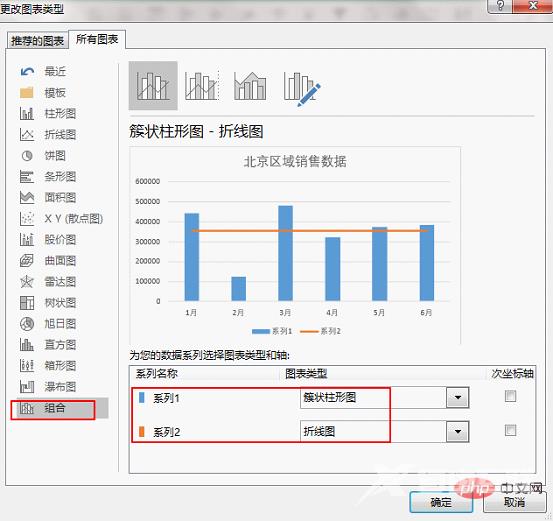Cancel with the 取消 button
The height and width of the screenshot is (521, 553).
[x=514, y=502]
